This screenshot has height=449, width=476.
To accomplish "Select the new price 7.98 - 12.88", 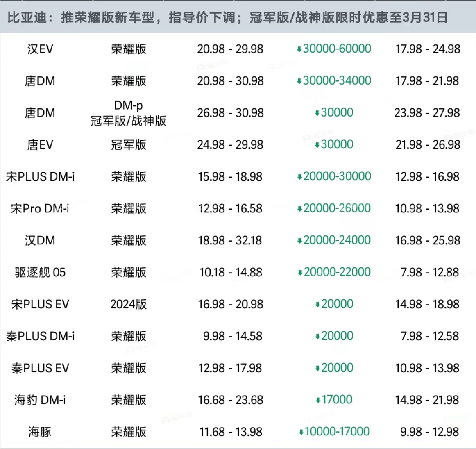I will pos(430,273).
